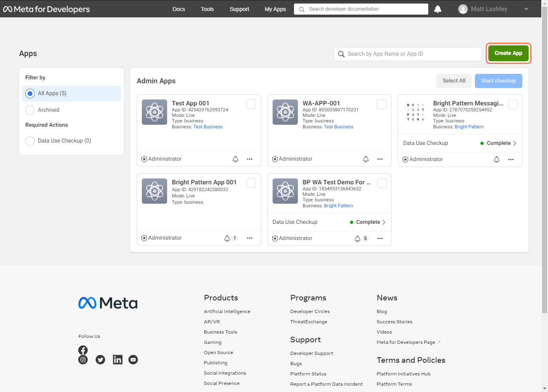This screenshot has height=392, width=548.
Task: Expand Data Use Checkup on Bright Pattern Messaging
Action: (460, 143)
